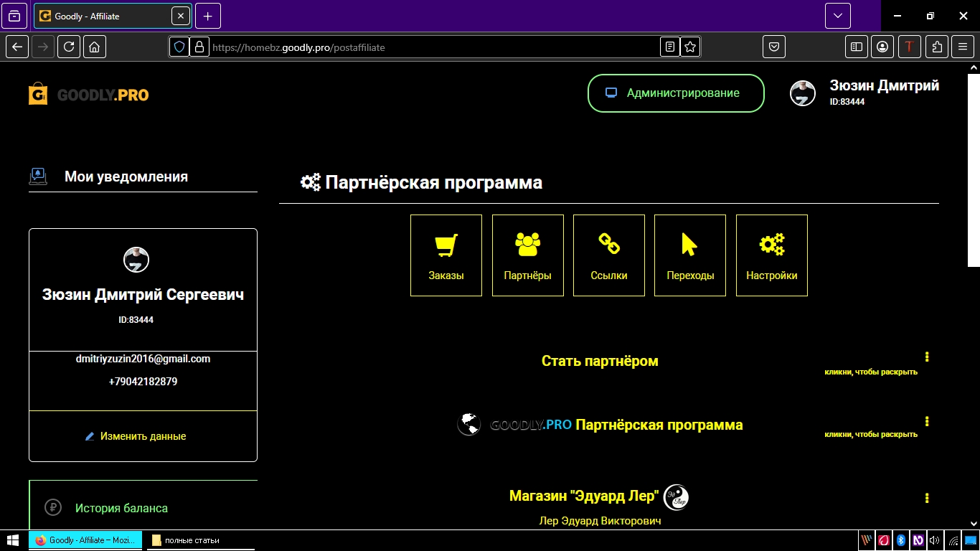Open the three-dot menu beside Goodly.pro Партнёрская программа

click(x=927, y=421)
